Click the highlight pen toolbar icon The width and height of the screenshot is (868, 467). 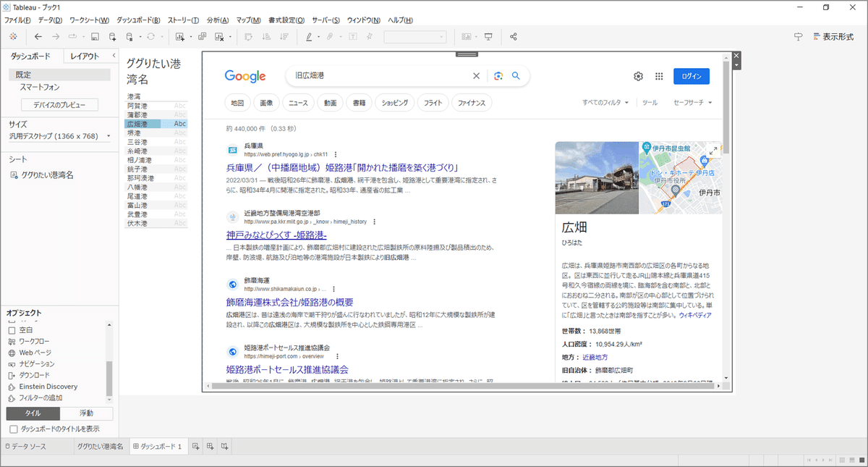tap(309, 36)
